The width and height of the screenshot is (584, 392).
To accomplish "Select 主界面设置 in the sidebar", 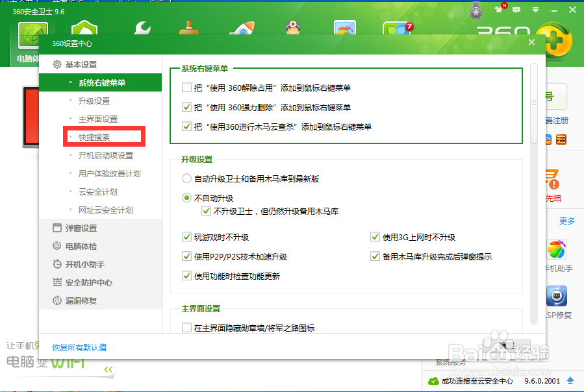I will pyautogui.click(x=98, y=119).
